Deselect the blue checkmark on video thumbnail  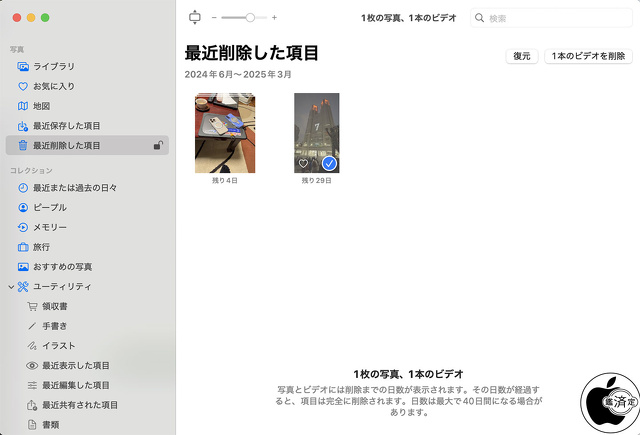(x=329, y=163)
